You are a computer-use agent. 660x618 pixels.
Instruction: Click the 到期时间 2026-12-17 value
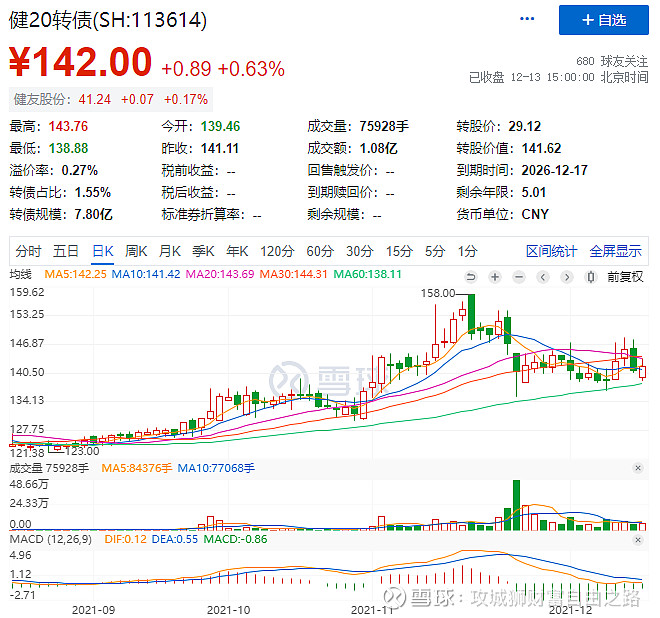(554, 170)
